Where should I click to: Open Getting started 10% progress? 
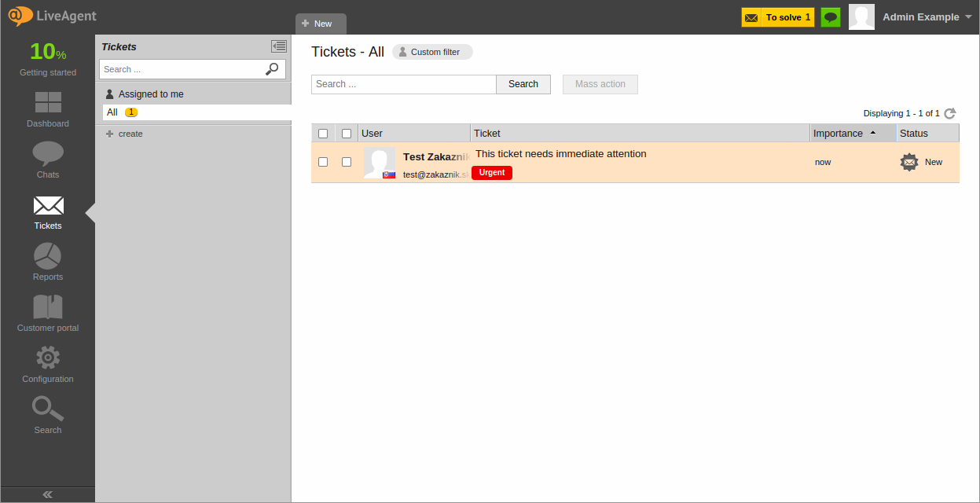[x=48, y=58]
